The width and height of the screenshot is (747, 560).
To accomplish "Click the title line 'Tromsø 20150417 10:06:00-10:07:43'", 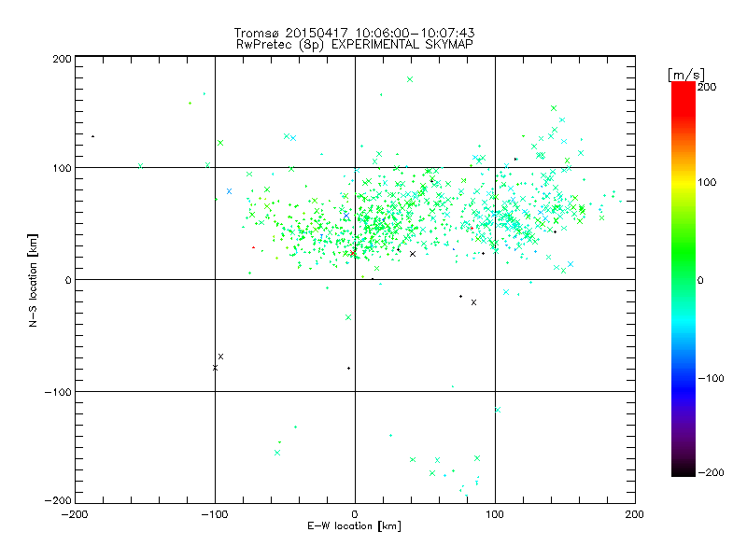I will 354,33.
